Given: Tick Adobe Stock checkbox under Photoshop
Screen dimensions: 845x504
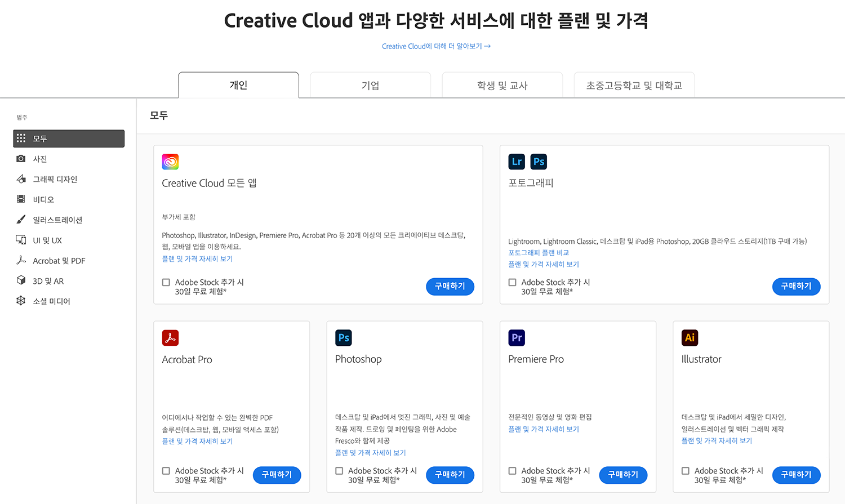Looking at the screenshot, I should (x=339, y=471).
